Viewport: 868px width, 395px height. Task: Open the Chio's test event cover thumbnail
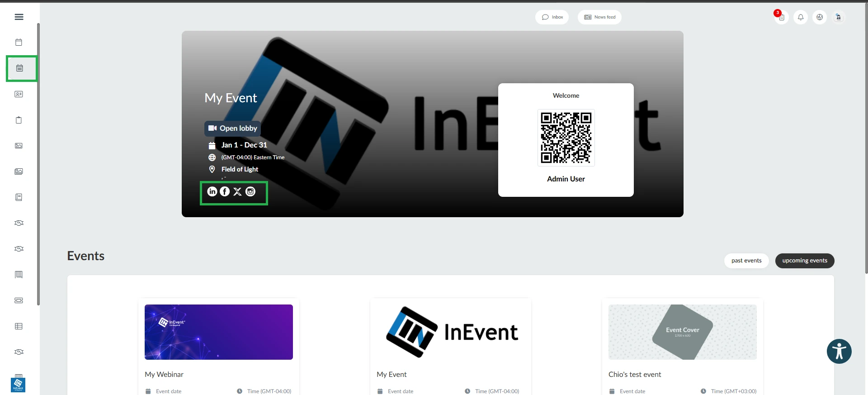[683, 332]
